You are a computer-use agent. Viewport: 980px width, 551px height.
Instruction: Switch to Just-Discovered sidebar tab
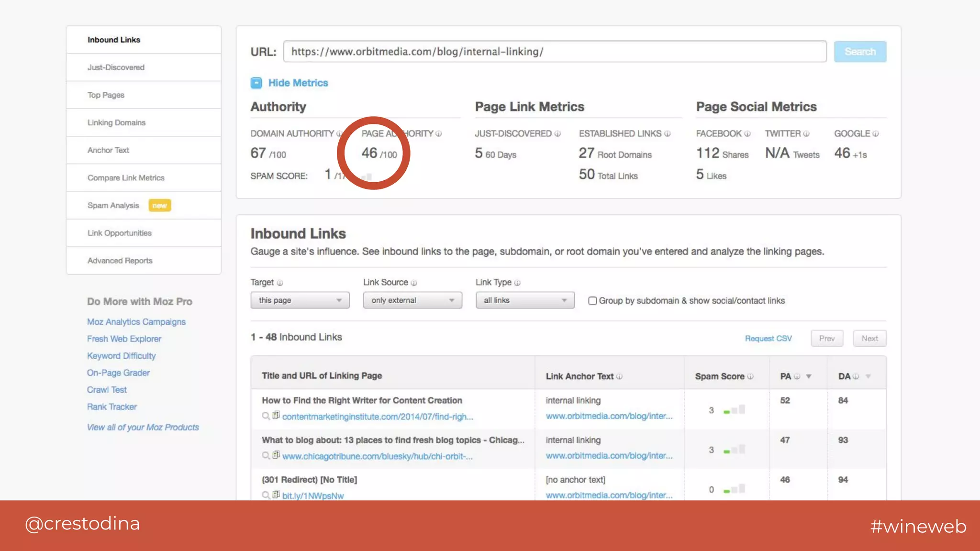click(116, 67)
